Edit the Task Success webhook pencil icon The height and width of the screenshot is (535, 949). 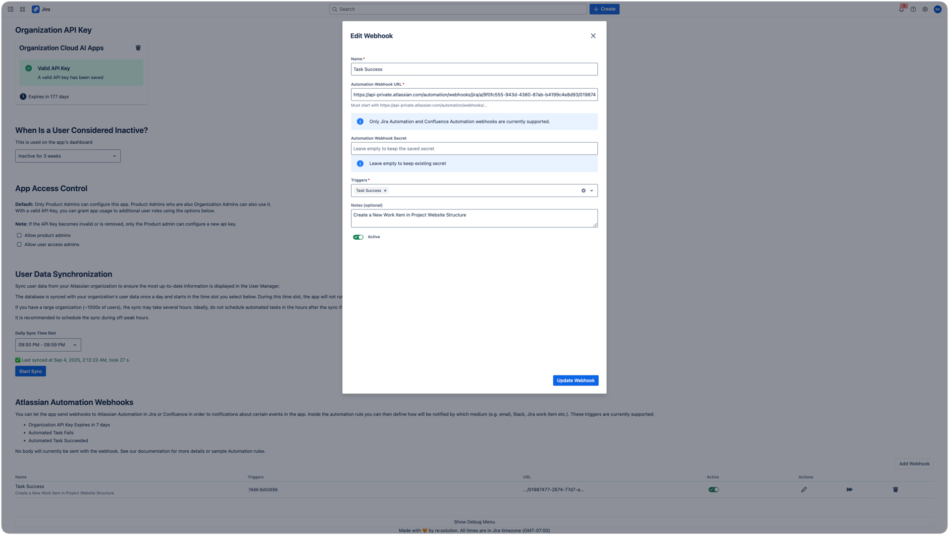(x=804, y=490)
